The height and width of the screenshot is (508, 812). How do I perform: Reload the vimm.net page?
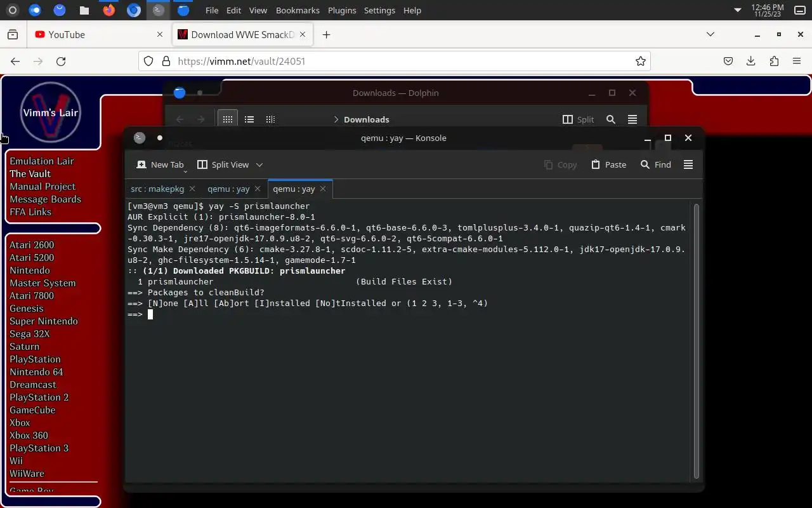[61, 61]
